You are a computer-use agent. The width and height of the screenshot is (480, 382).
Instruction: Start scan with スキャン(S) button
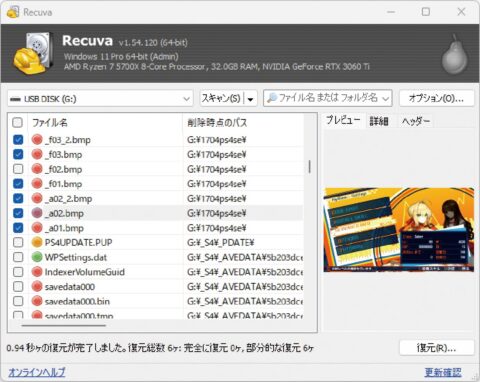pyautogui.click(x=222, y=98)
